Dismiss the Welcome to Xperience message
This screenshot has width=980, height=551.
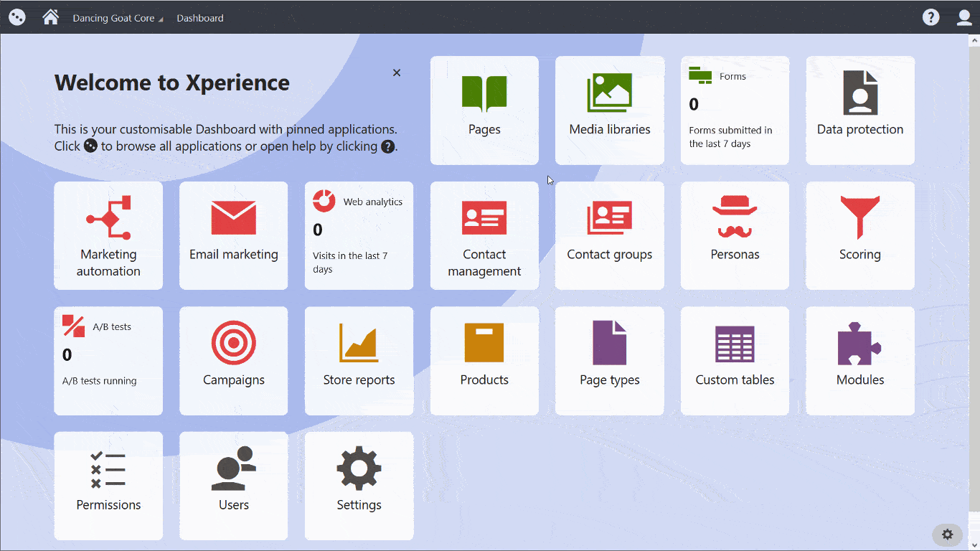397,72
